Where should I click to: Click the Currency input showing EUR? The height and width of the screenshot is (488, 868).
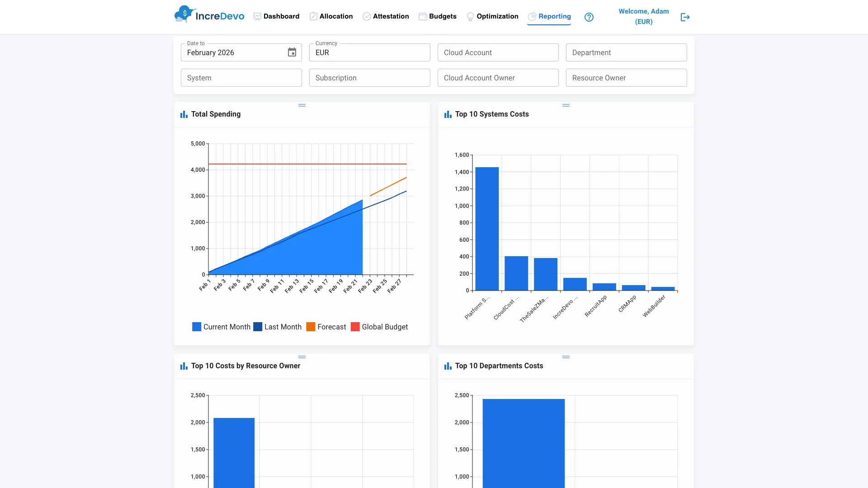[369, 52]
